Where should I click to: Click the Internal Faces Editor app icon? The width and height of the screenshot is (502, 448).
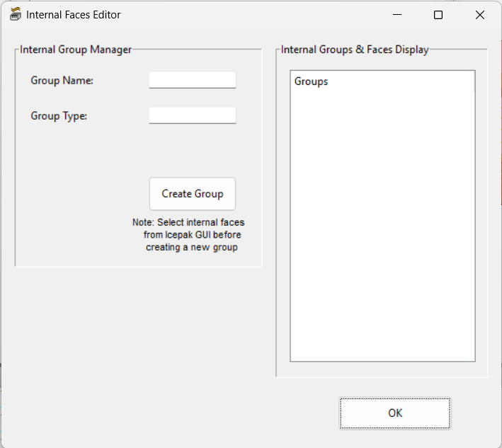[x=15, y=15]
